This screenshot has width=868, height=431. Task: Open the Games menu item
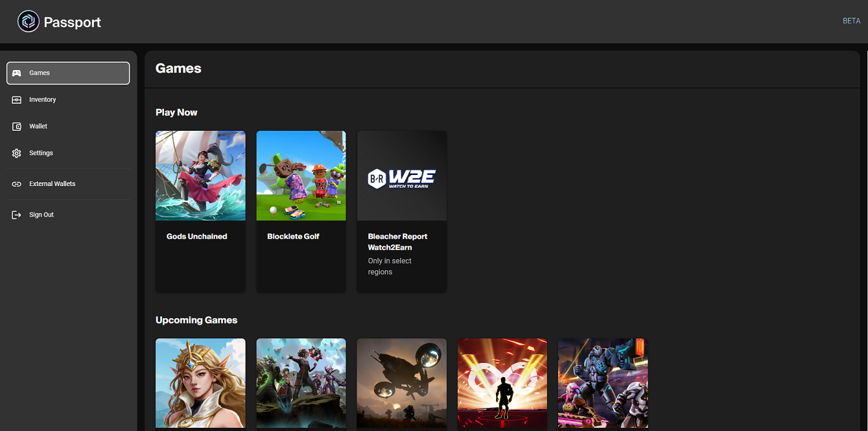click(x=68, y=73)
